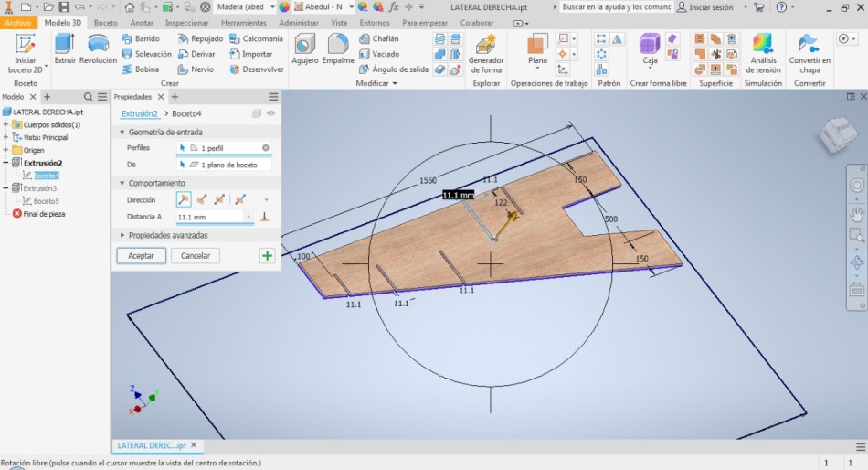This screenshot has height=470, width=868.
Task: Search the model browser
Action: pyautogui.click(x=88, y=96)
